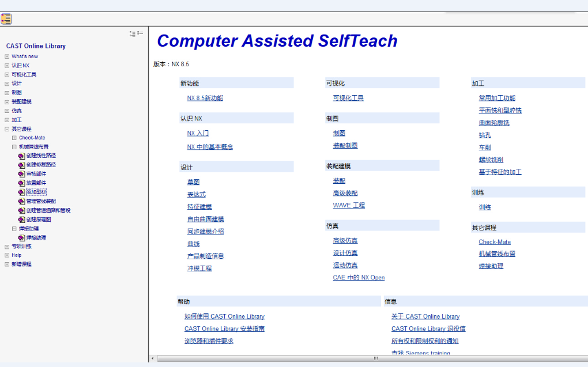Screen dimensions: 588x367
Task: Click book icon beside 添加型材
Action: point(21,192)
